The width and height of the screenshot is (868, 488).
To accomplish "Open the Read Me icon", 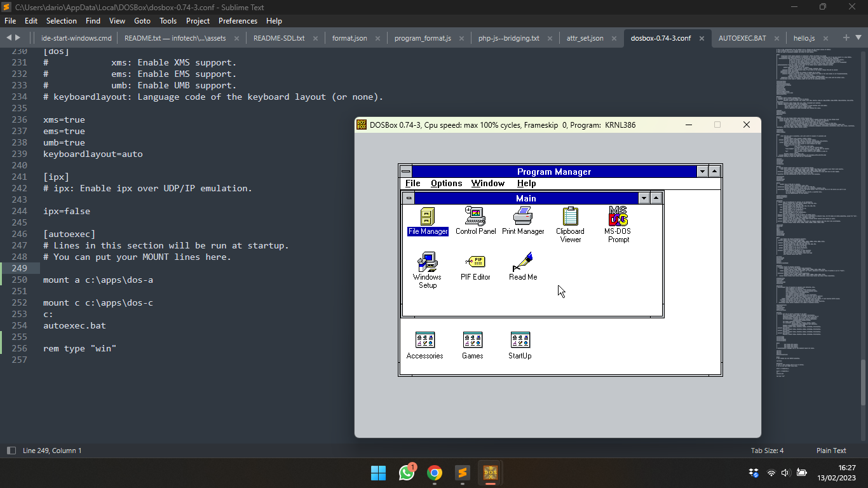I will pyautogui.click(x=523, y=267).
